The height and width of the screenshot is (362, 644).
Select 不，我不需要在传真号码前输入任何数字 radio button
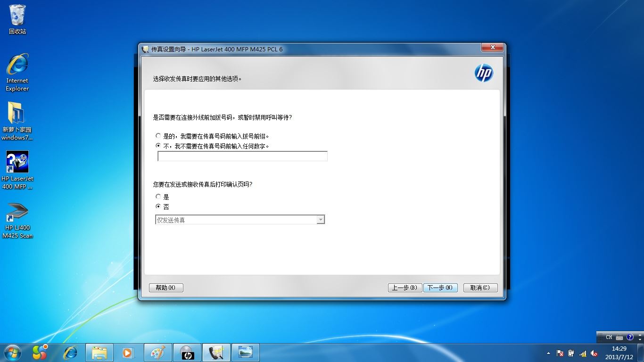(158, 146)
